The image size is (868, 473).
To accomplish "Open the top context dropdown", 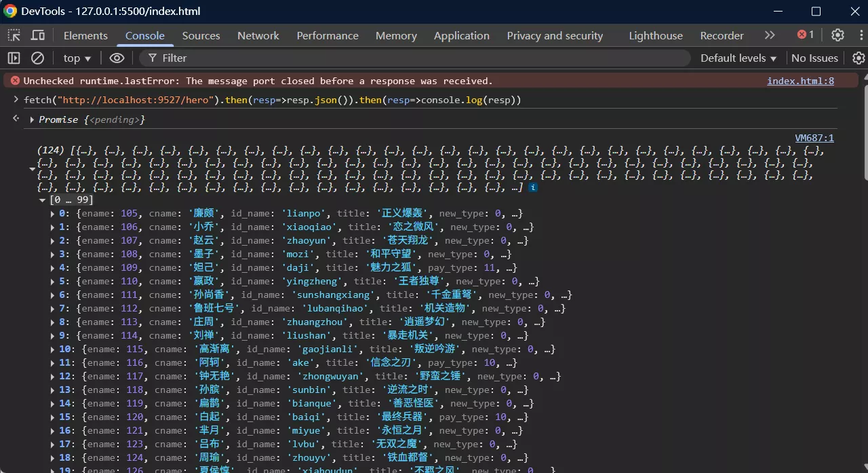I will tap(77, 58).
